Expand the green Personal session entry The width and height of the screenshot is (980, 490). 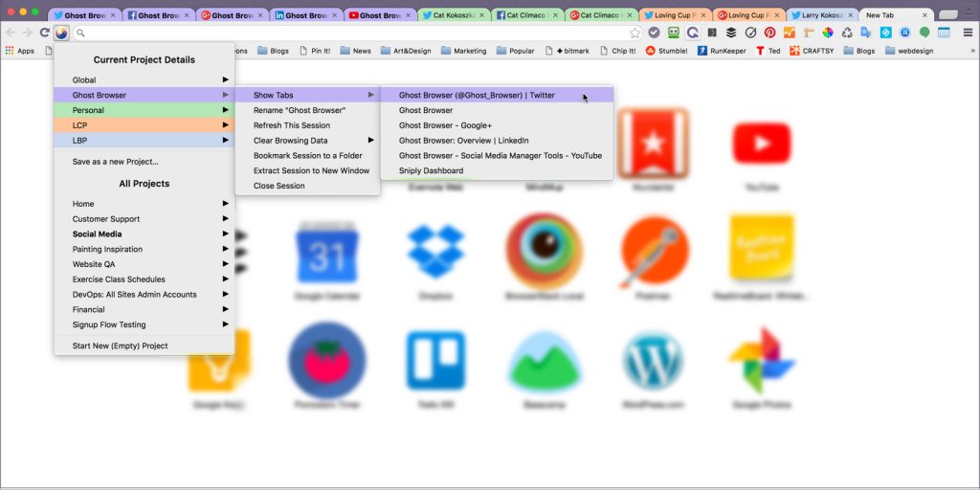(145, 110)
